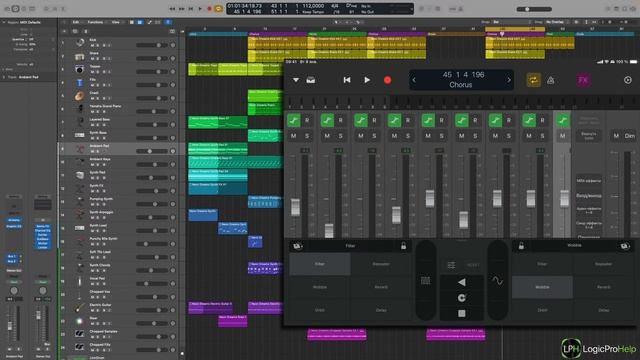Click the Chopped Samples track icon
Viewport: 640px width, 360px height.
[x=80, y=334]
